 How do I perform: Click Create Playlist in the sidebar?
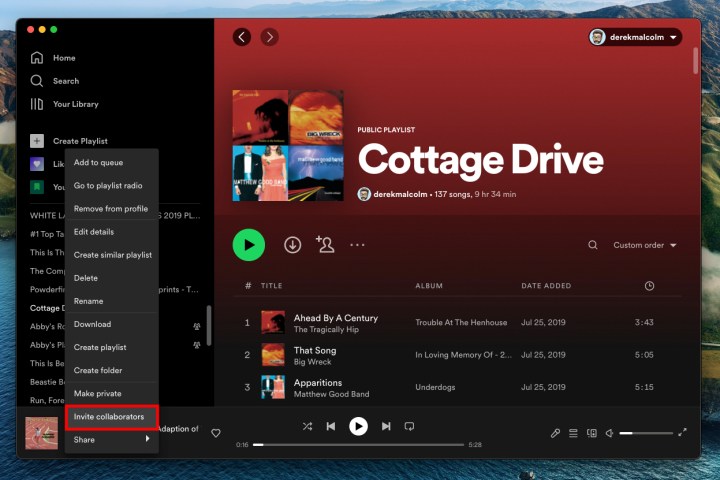(80, 141)
